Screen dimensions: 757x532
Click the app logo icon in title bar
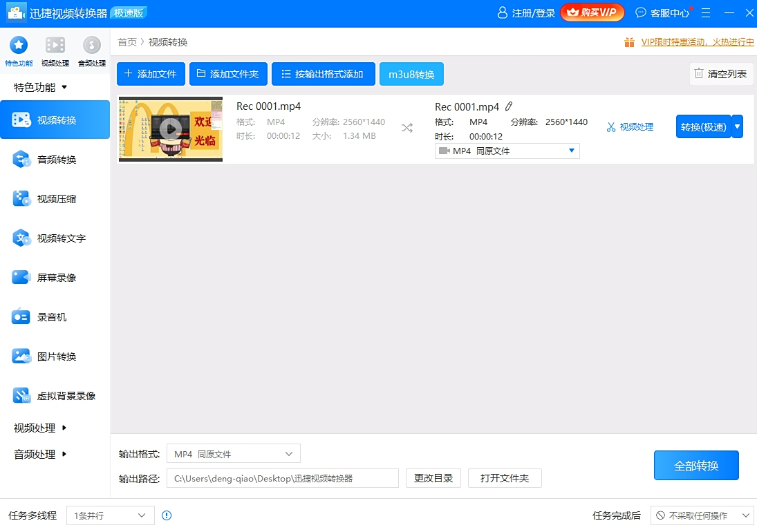tap(16, 13)
